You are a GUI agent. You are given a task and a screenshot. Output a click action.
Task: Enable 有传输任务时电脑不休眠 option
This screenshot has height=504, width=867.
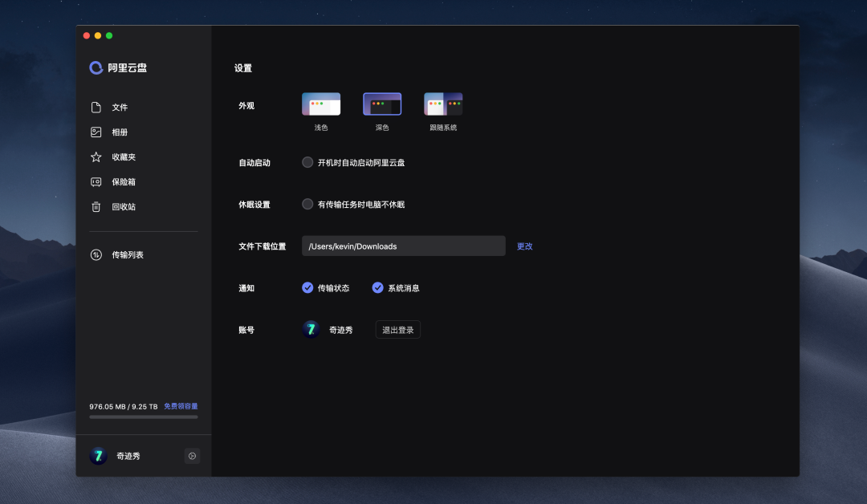pos(307,204)
